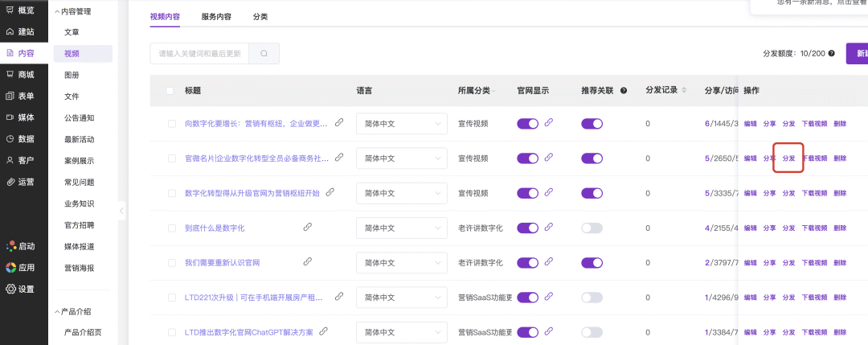The width and height of the screenshot is (868, 345).
Task: Collapse the sidebar with the arrow handle
Action: (x=121, y=211)
